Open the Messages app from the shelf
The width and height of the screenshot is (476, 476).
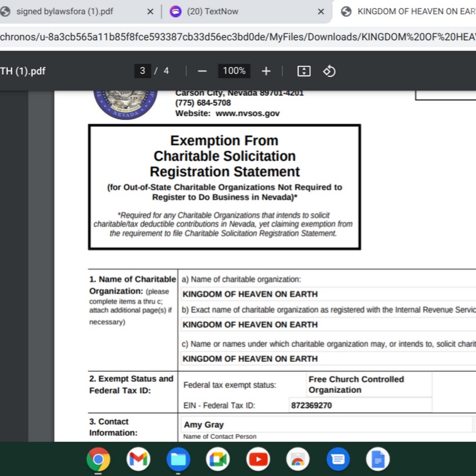tap(338, 459)
